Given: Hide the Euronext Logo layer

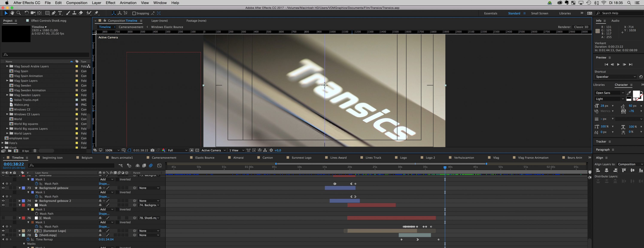Looking at the screenshot, I should (x=3, y=231).
